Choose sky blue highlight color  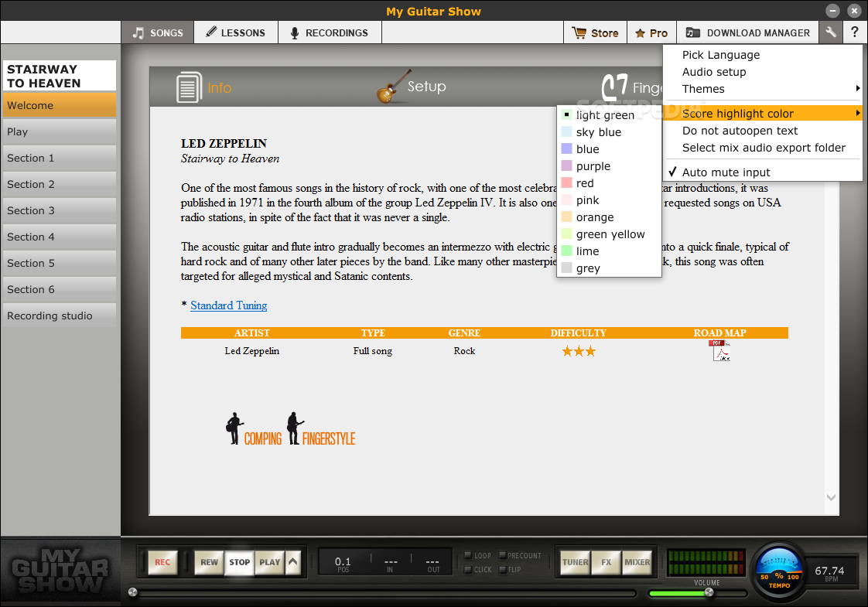609,132
